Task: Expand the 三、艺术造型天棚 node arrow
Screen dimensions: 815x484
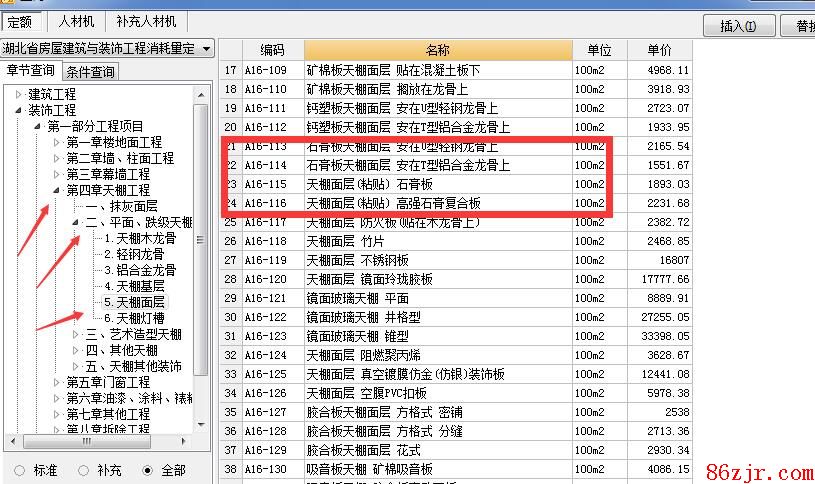Action: [76, 334]
